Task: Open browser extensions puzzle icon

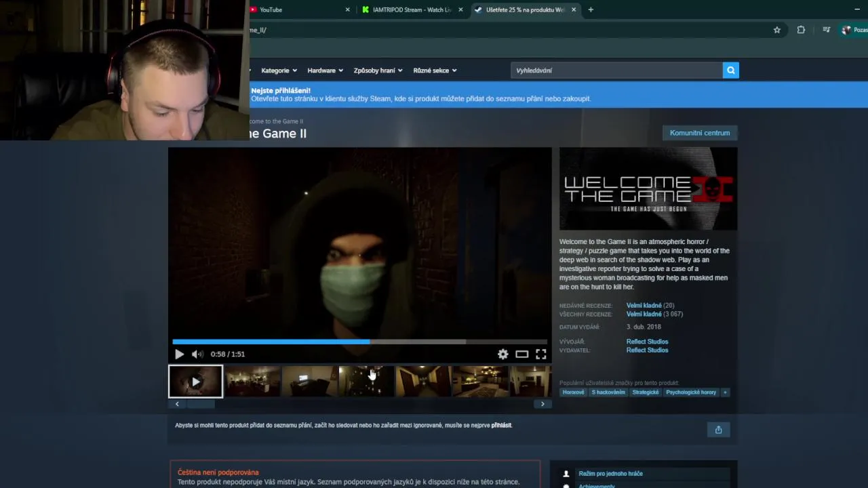Action: coord(801,30)
